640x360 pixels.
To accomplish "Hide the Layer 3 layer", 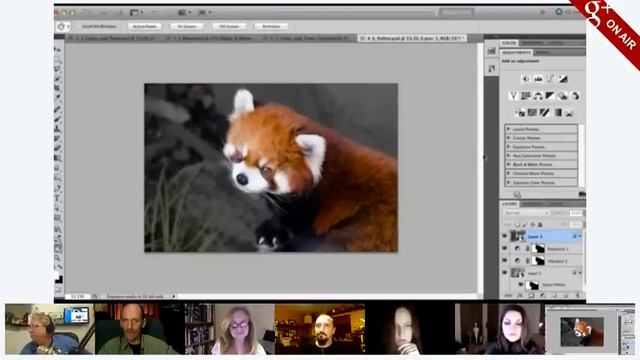I will coord(504,236).
